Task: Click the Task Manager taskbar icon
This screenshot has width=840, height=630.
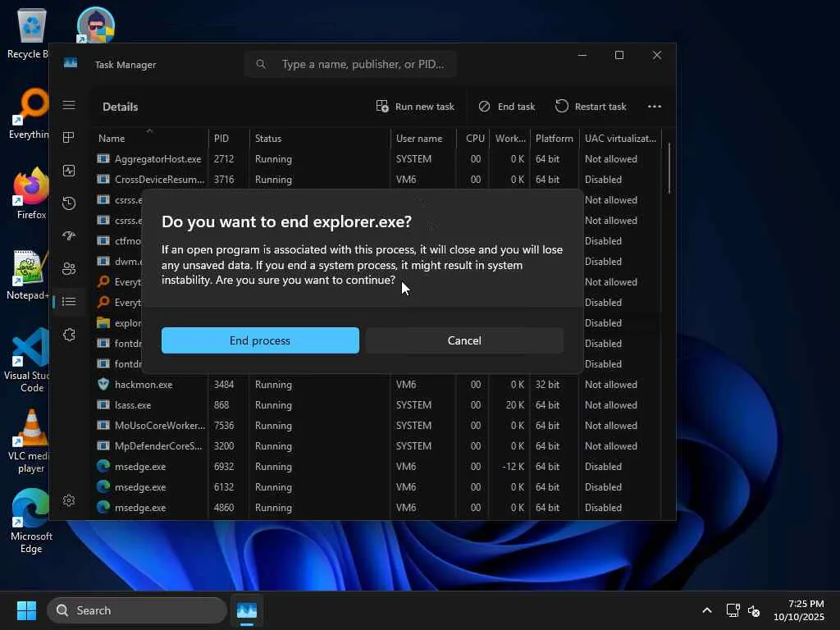Action: pos(246,610)
